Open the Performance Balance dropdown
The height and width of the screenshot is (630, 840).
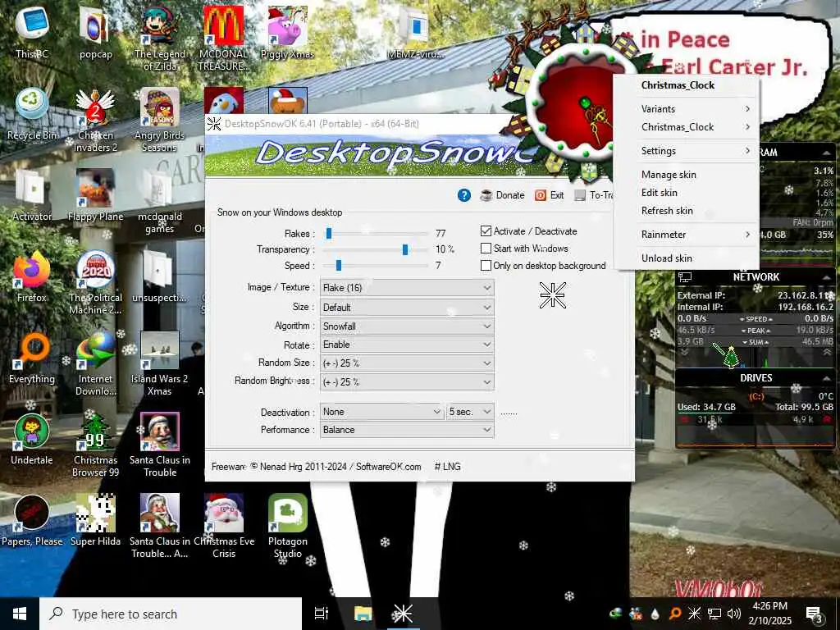[x=407, y=430]
